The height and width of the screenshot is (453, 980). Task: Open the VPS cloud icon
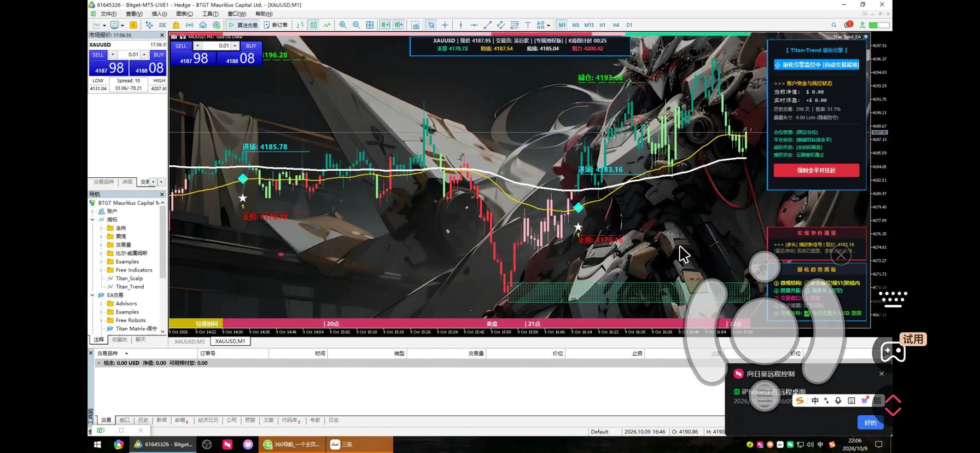click(203, 25)
